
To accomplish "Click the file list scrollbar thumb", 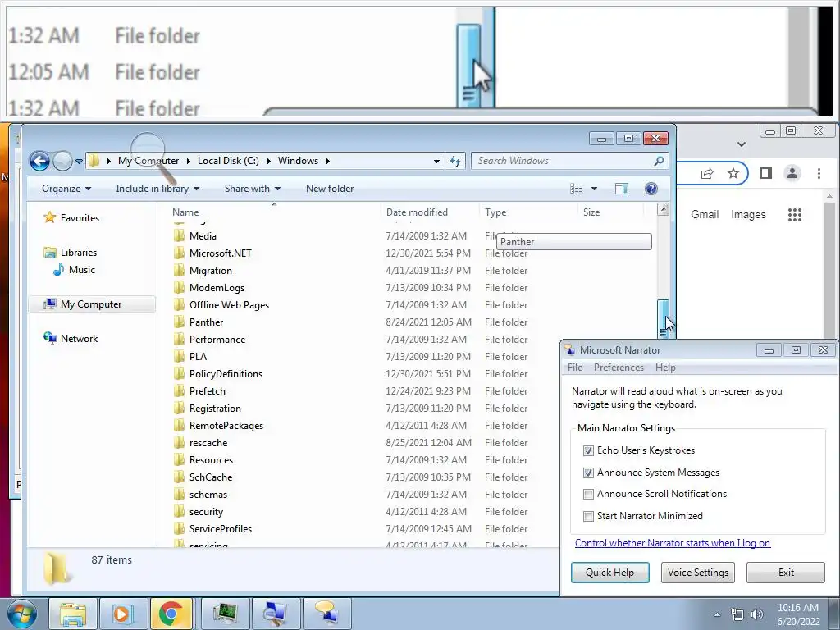I will [663, 319].
